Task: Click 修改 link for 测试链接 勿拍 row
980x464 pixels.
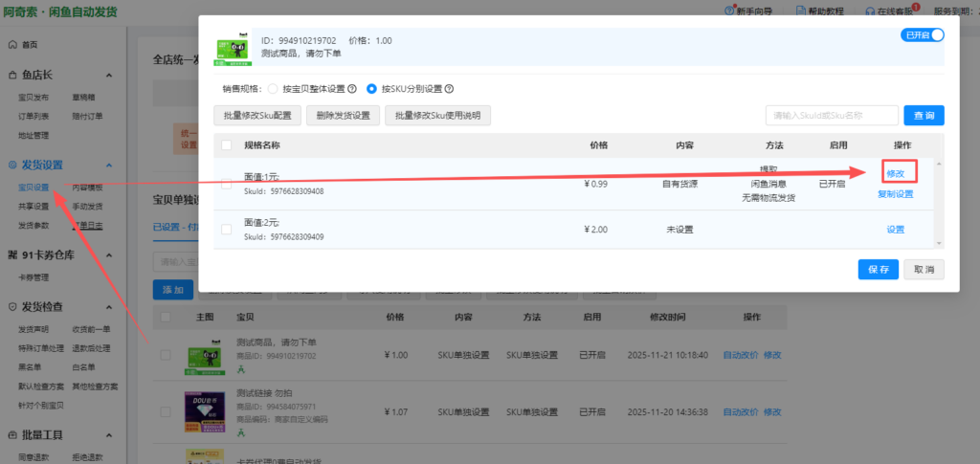Action: pyautogui.click(x=772, y=412)
